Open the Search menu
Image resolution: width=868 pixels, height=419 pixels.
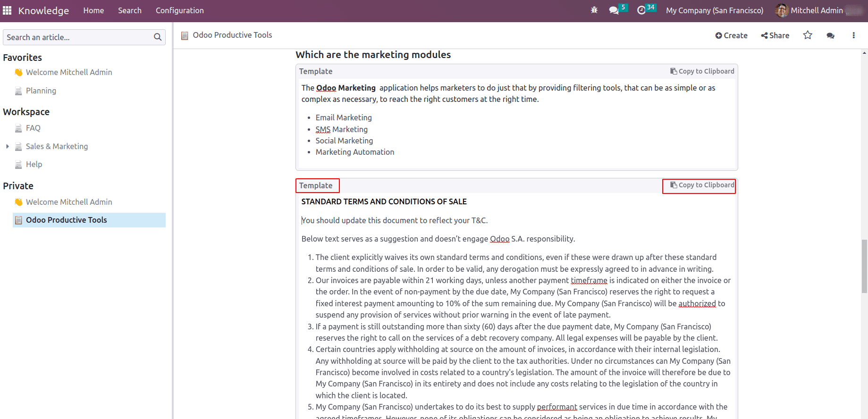[130, 10]
